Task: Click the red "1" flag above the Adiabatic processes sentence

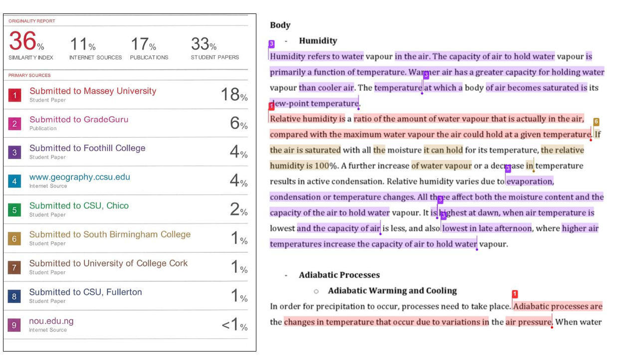Action: click(x=514, y=295)
